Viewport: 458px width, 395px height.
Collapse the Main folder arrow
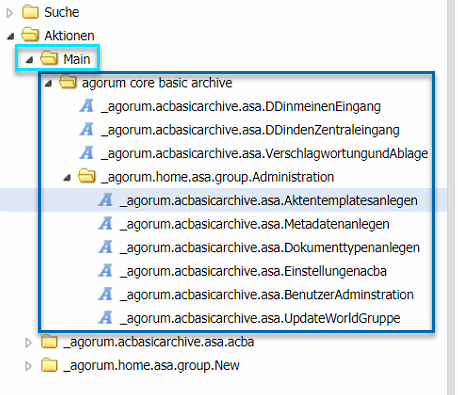[x=30, y=60]
